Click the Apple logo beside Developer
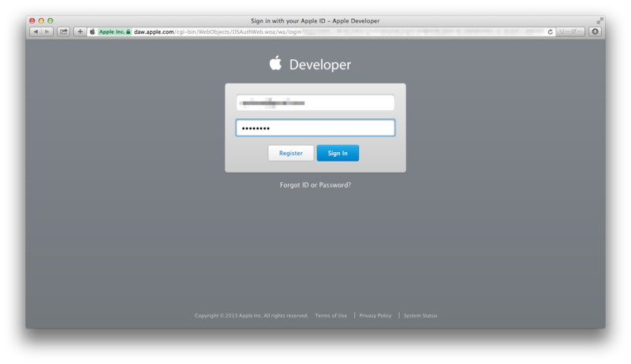Screen dimensions: 631x364 275,63
